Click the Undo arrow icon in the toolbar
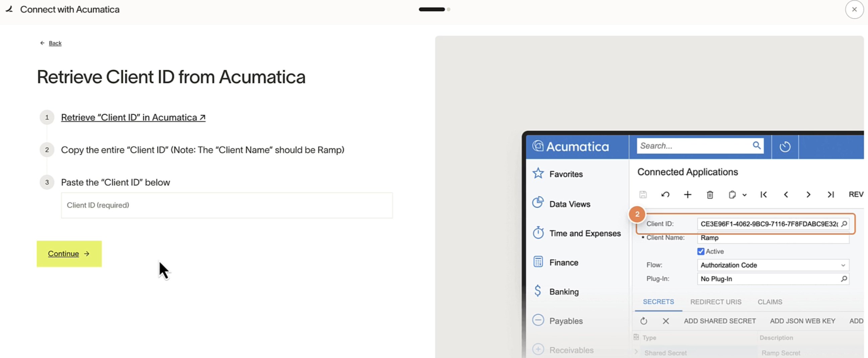Viewport: 868px width, 358px height. [x=665, y=195]
